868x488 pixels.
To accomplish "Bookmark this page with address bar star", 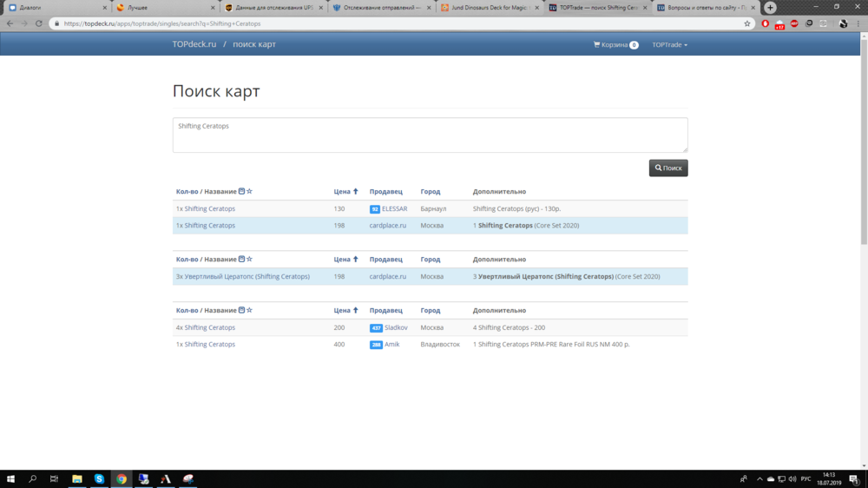I will pyautogui.click(x=747, y=23).
